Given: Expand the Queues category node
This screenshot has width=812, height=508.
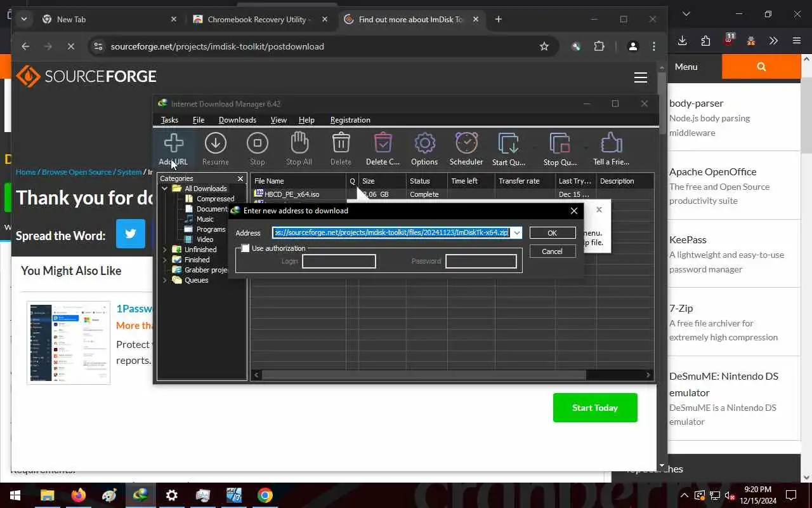Looking at the screenshot, I should click(x=165, y=280).
